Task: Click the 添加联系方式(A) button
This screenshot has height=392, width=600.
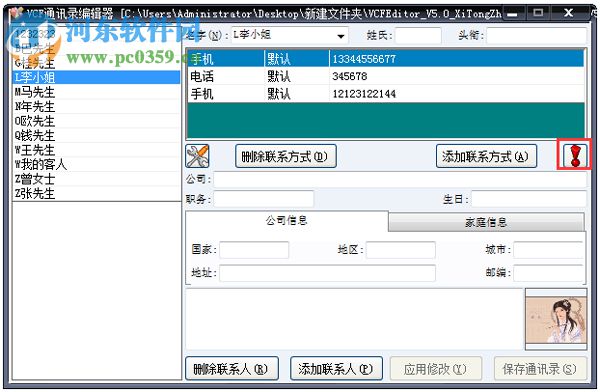Action: tap(486, 156)
